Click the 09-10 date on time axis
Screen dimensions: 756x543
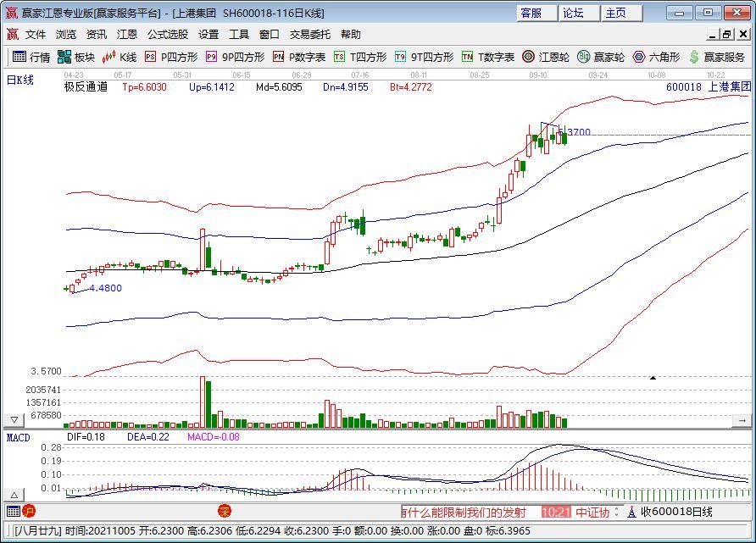coord(538,75)
